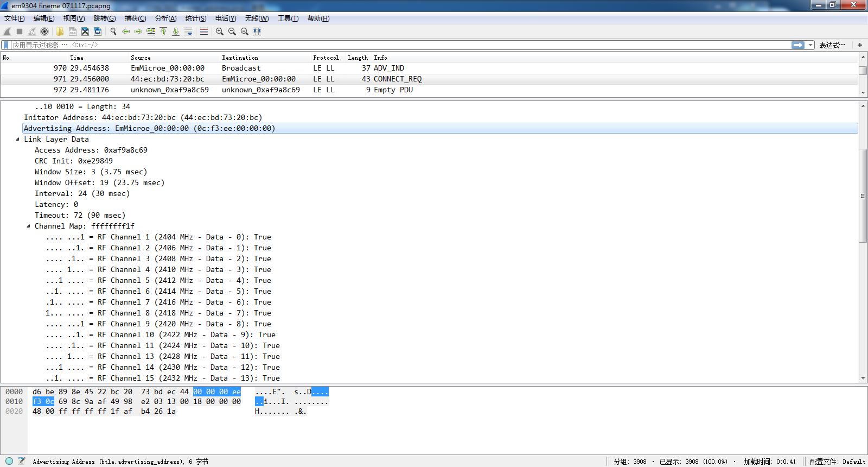The height and width of the screenshot is (467, 868).
Task: Click packet list scrollbar down arrow
Action: [863, 93]
